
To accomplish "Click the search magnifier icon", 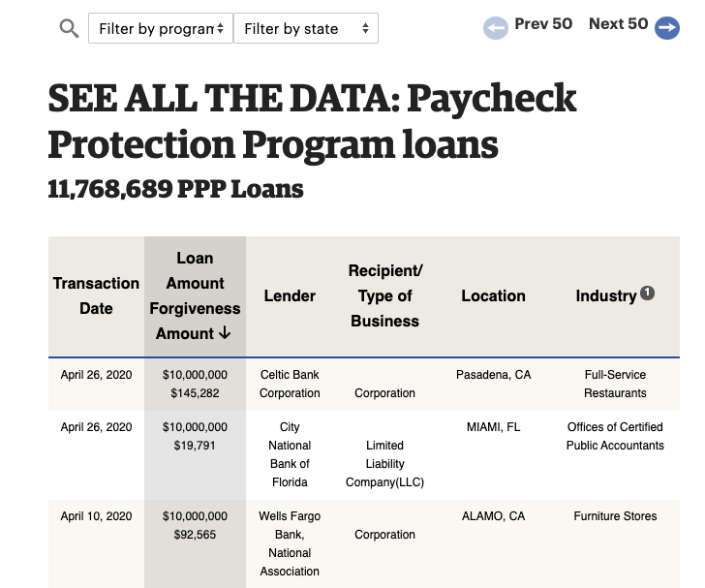I will (69, 28).
